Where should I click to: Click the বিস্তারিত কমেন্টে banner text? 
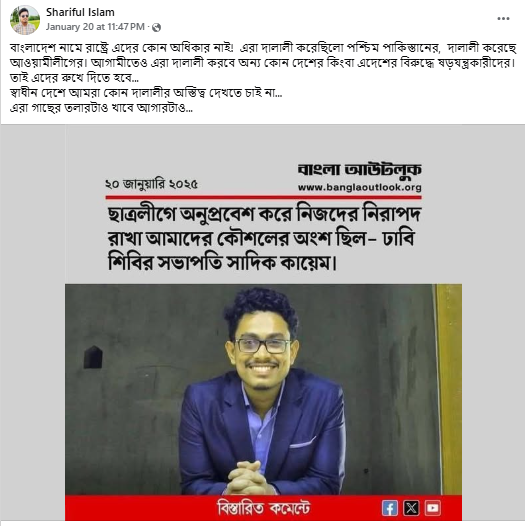coord(264,508)
